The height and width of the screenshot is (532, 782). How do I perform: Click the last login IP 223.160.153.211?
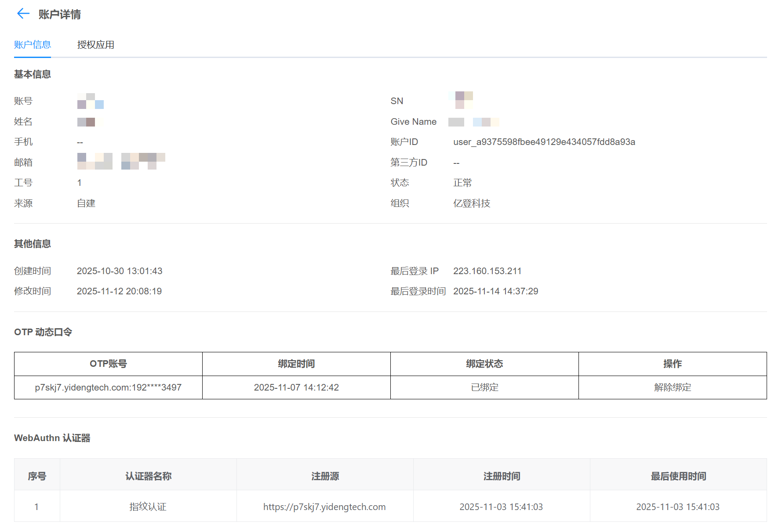[x=487, y=271]
